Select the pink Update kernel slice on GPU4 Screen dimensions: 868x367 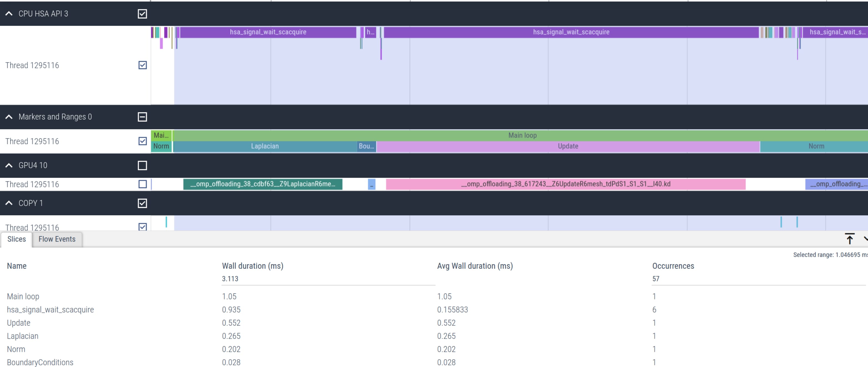tap(566, 184)
